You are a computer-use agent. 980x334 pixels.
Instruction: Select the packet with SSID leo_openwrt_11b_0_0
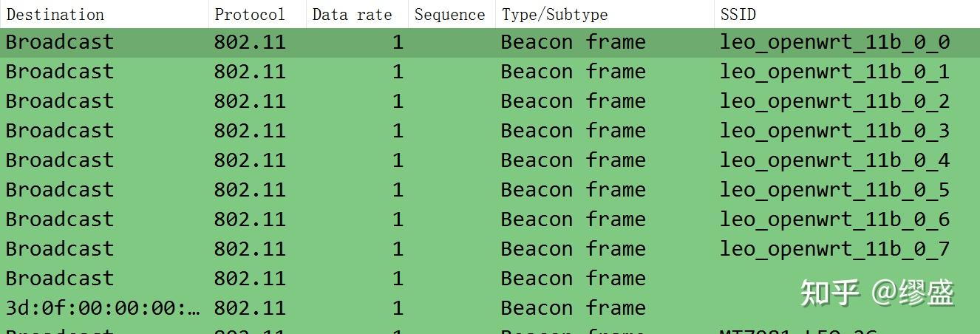[x=490, y=42]
